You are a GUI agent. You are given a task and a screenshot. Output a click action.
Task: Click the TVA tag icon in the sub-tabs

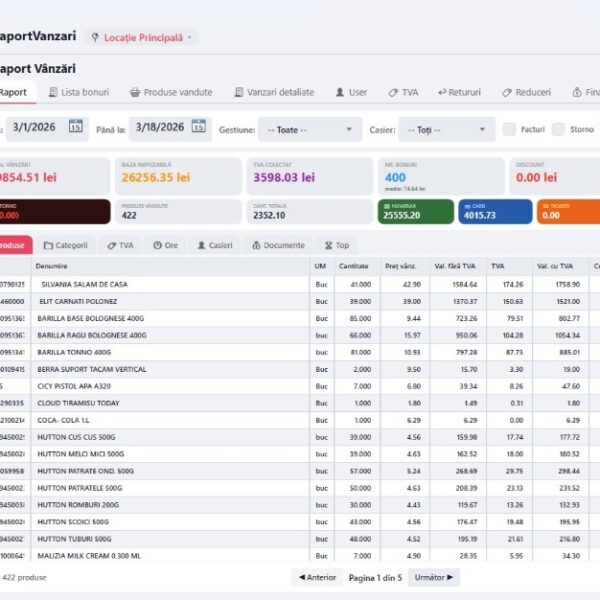point(112,246)
